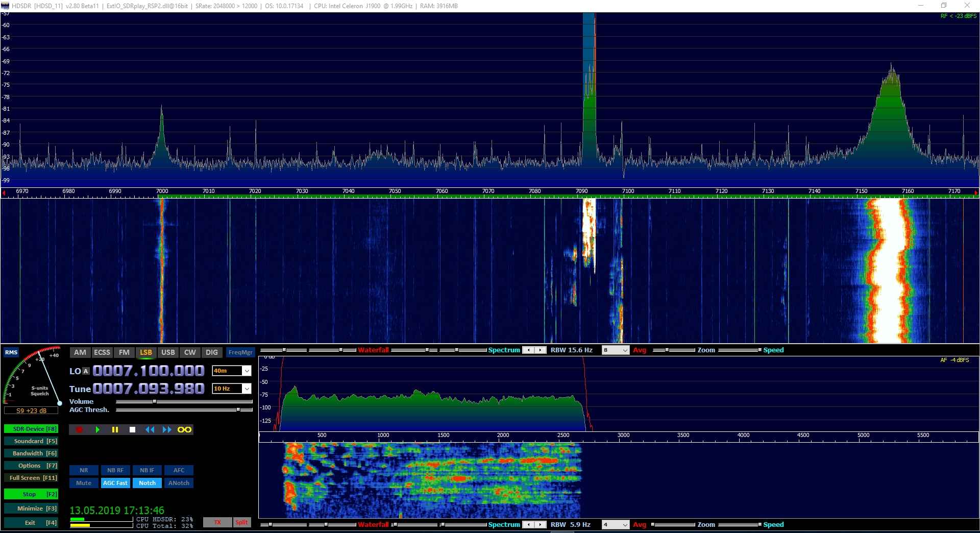Adjust the lower Speed slider handle
This screenshot has height=533, width=980.
759,525
